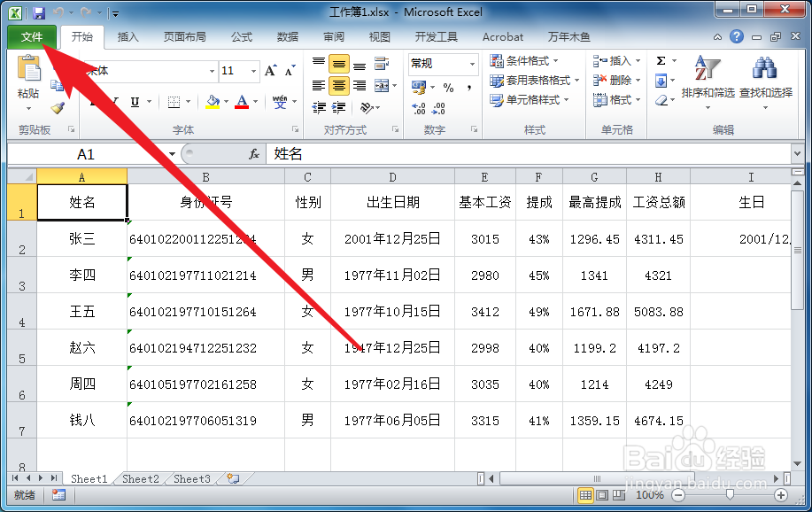Click Increase Decimal icon
The image size is (812, 512).
(x=419, y=108)
